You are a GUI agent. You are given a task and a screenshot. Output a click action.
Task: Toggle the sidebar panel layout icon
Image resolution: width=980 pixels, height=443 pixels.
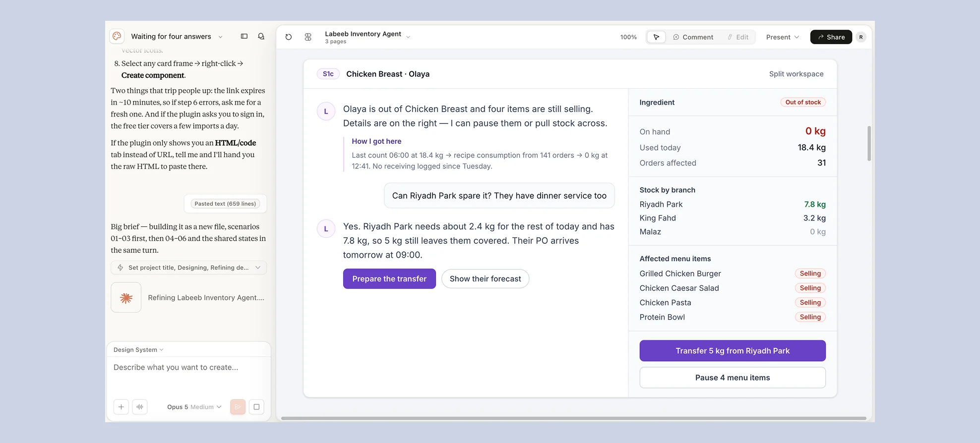[244, 36]
